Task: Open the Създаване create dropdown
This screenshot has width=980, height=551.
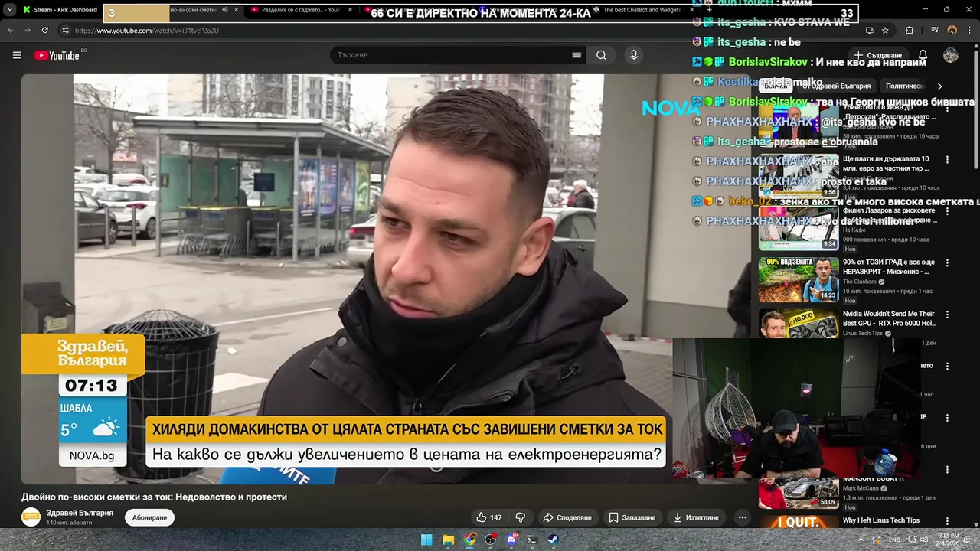Action: [878, 55]
